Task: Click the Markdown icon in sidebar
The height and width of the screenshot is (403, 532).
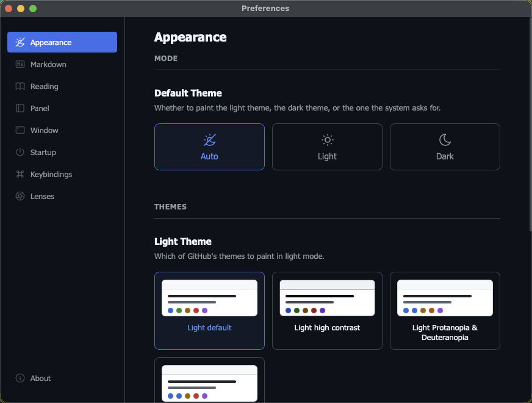Action: click(20, 64)
